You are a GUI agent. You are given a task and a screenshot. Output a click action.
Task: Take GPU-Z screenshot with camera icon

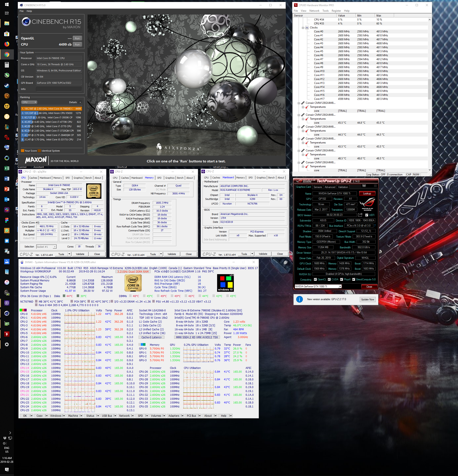tap(364, 186)
